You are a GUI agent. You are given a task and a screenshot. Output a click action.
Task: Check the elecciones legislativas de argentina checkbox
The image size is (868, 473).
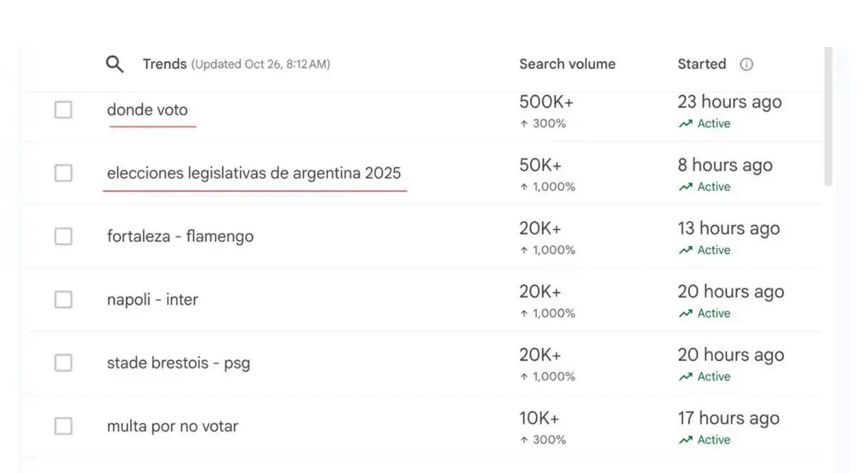click(x=64, y=174)
